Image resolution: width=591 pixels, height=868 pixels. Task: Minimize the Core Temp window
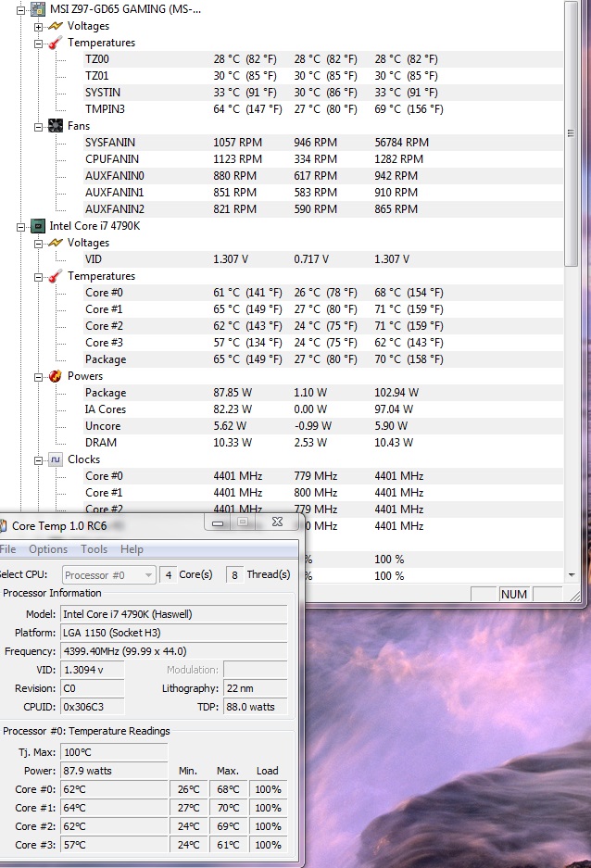tap(218, 522)
